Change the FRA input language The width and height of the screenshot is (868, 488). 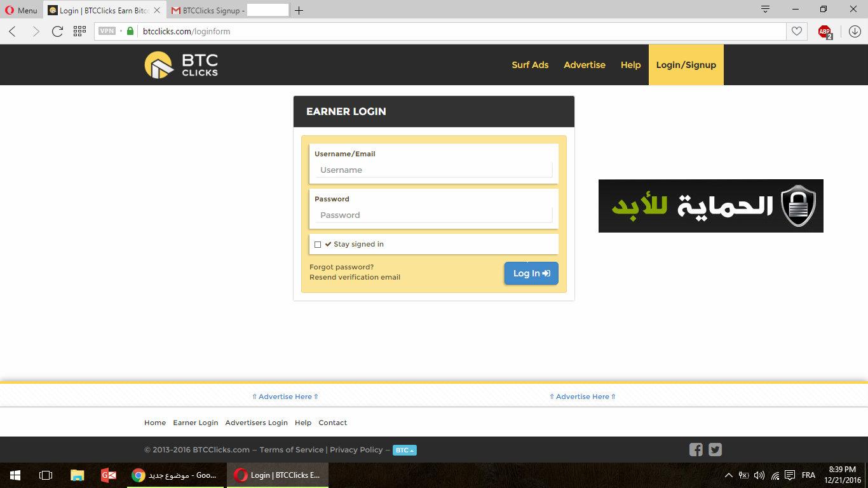[808, 475]
